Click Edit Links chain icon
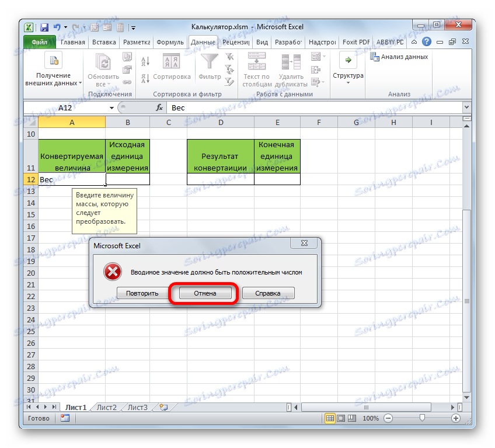The width and height of the screenshot is (495, 448). (127, 82)
